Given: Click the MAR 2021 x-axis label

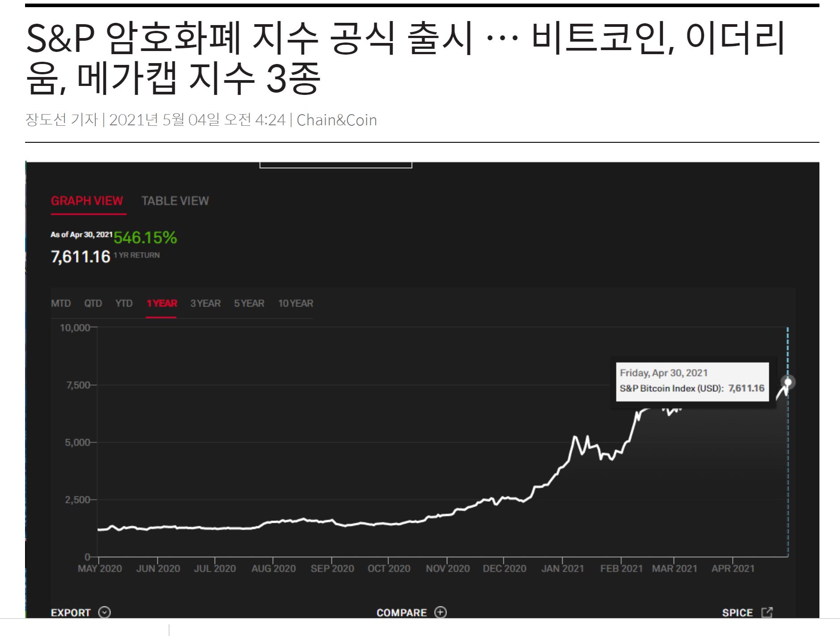Looking at the screenshot, I should 675,568.
